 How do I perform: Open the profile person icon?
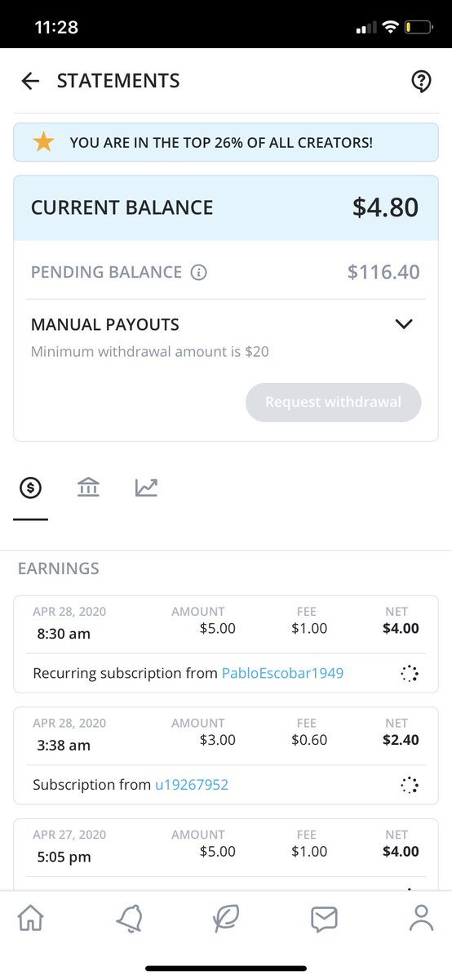pyautogui.click(x=421, y=918)
